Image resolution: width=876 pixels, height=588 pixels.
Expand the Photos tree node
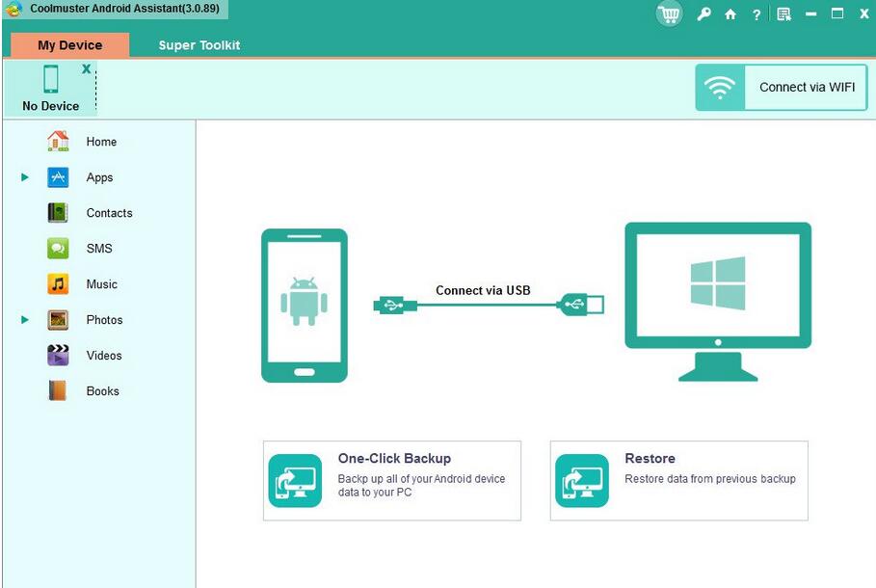tap(25, 320)
